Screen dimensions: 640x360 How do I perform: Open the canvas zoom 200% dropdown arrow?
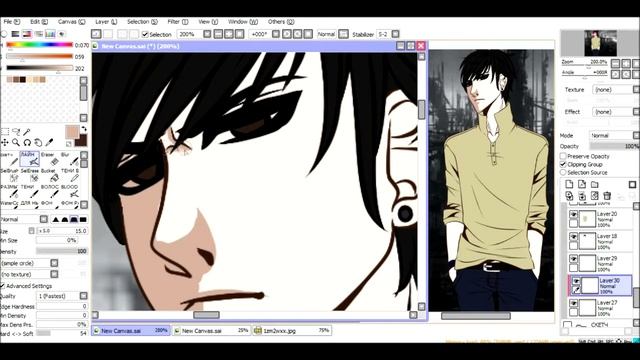[x=207, y=34]
